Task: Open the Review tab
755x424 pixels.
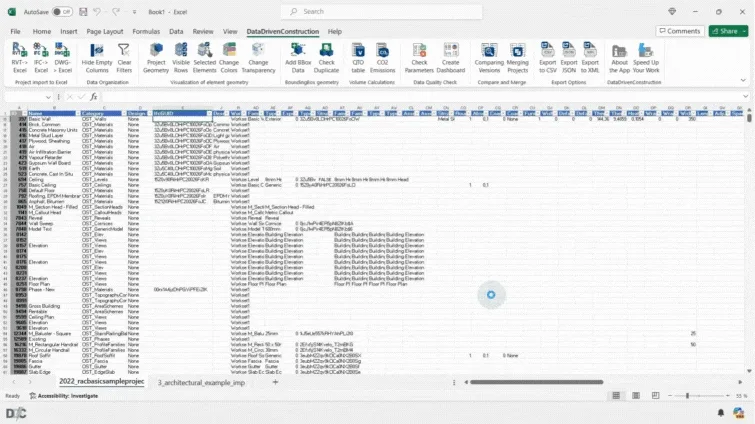Action: pos(203,31)
